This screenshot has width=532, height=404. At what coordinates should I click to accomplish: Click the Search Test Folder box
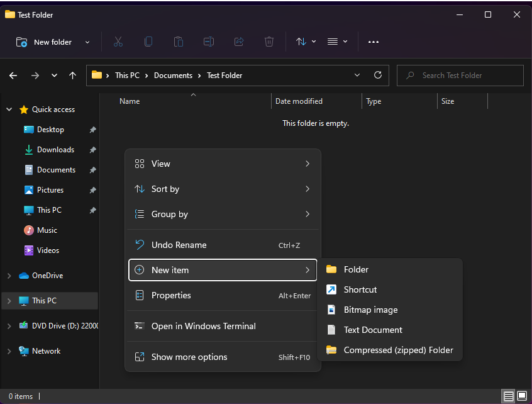click(460, 75)
